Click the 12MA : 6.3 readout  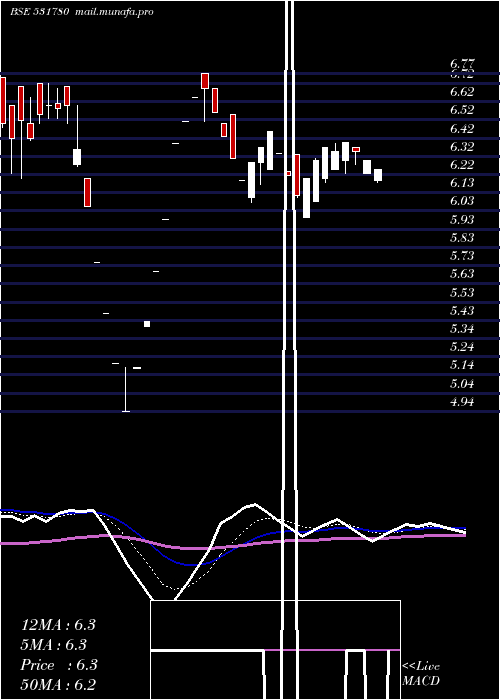click(58, 625)
